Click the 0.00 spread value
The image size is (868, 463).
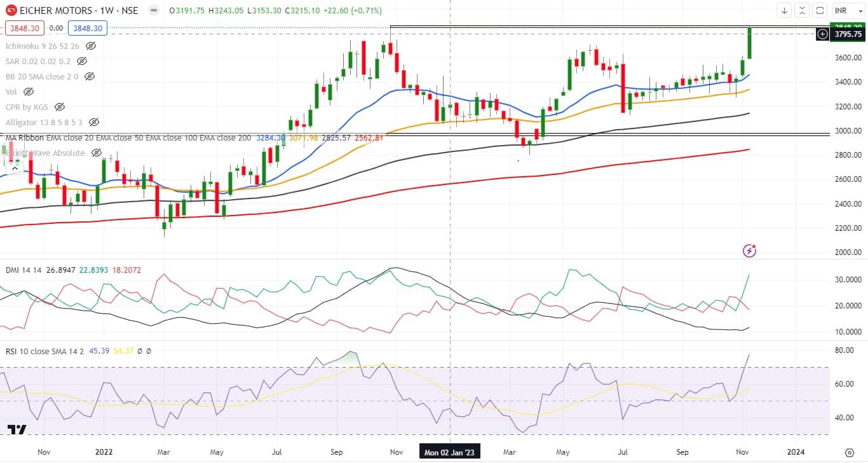point(57,28)
